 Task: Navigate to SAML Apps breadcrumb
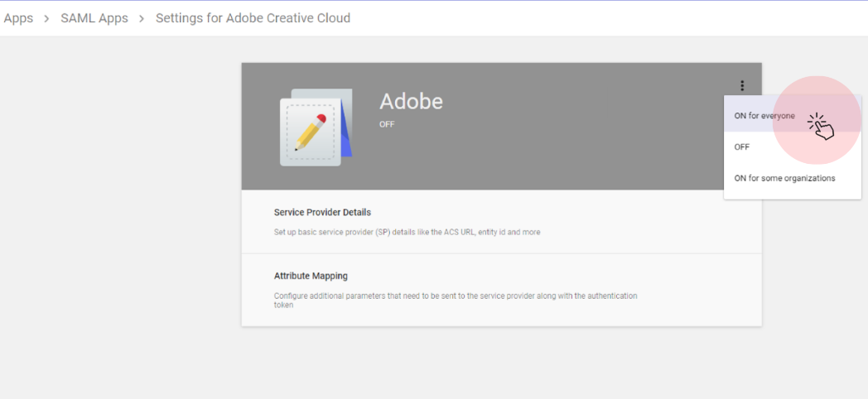point(94,18)
